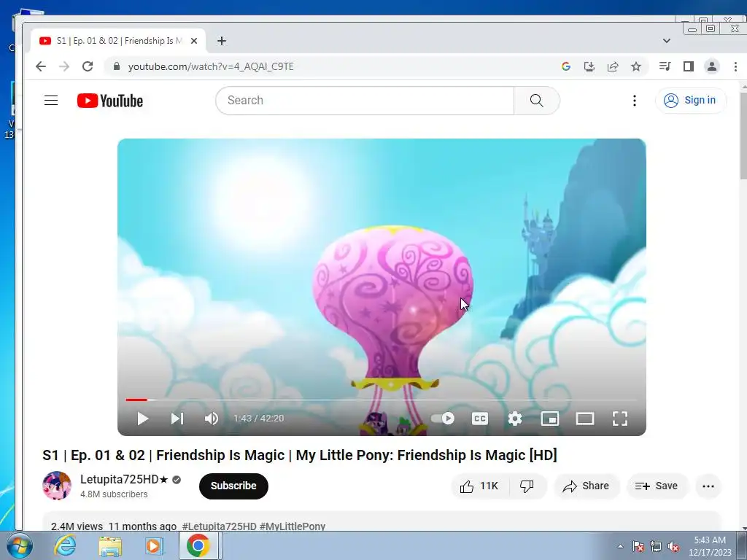The height and width of the screenshot is (560, 747).
Task: Open a new tab
Action: 222,41
